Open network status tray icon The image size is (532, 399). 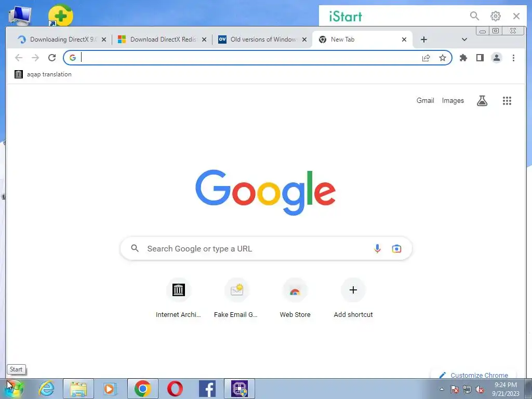467,390
